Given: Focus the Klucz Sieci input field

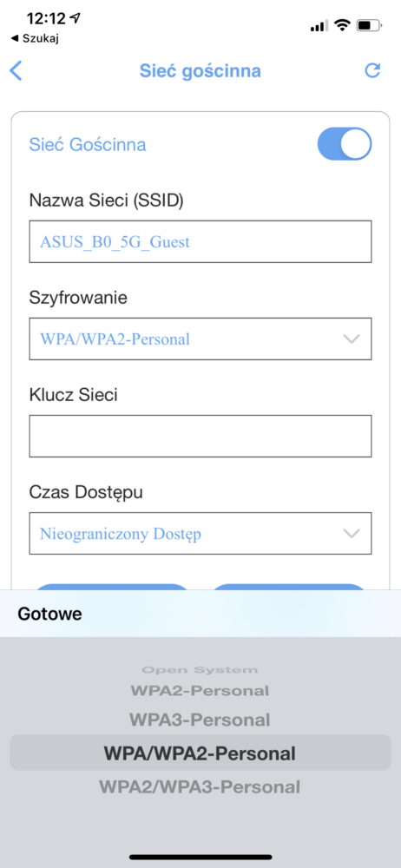Looking at the screenshot, I should pyautogui.click(x=200, y=437).
